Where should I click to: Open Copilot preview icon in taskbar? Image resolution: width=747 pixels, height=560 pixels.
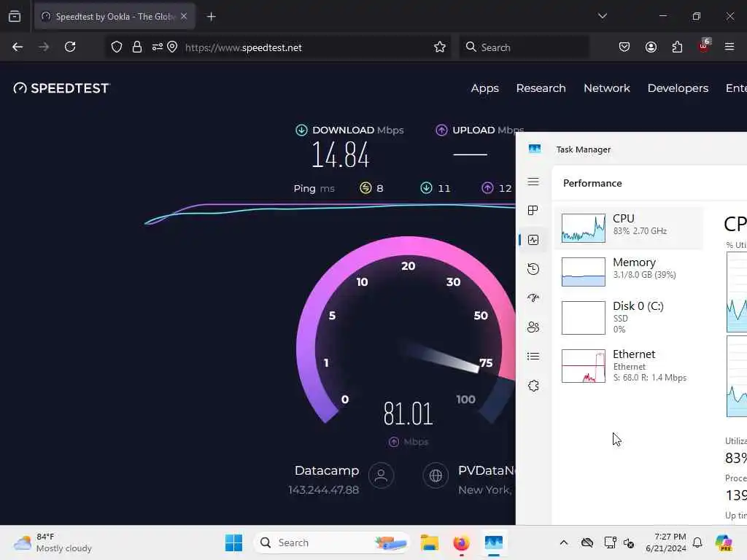pyautogui.click(x=724, y=542)
